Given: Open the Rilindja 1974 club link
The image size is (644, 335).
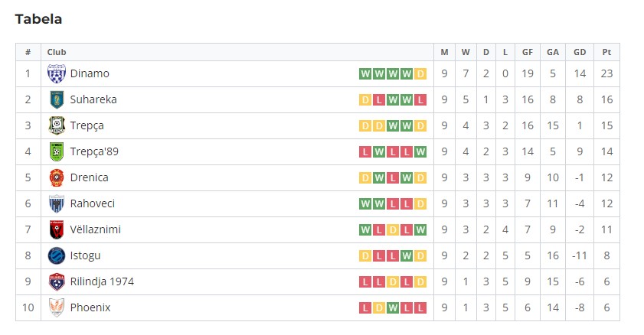Looking at the screenshot, I should coord(102,281).
